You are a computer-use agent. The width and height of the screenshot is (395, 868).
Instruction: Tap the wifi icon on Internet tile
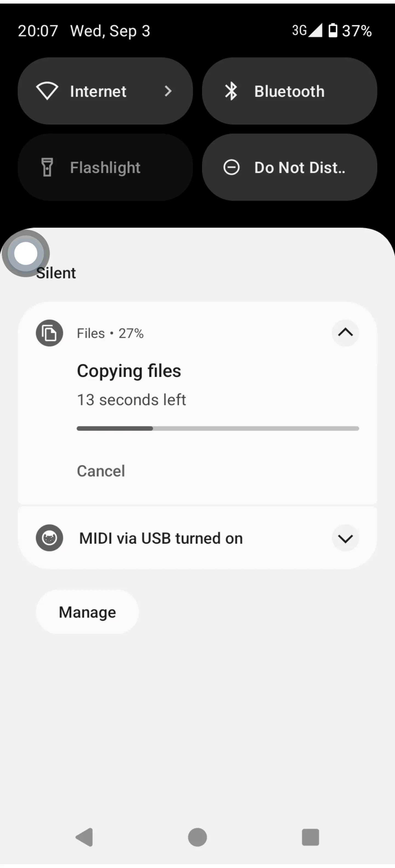47,91
